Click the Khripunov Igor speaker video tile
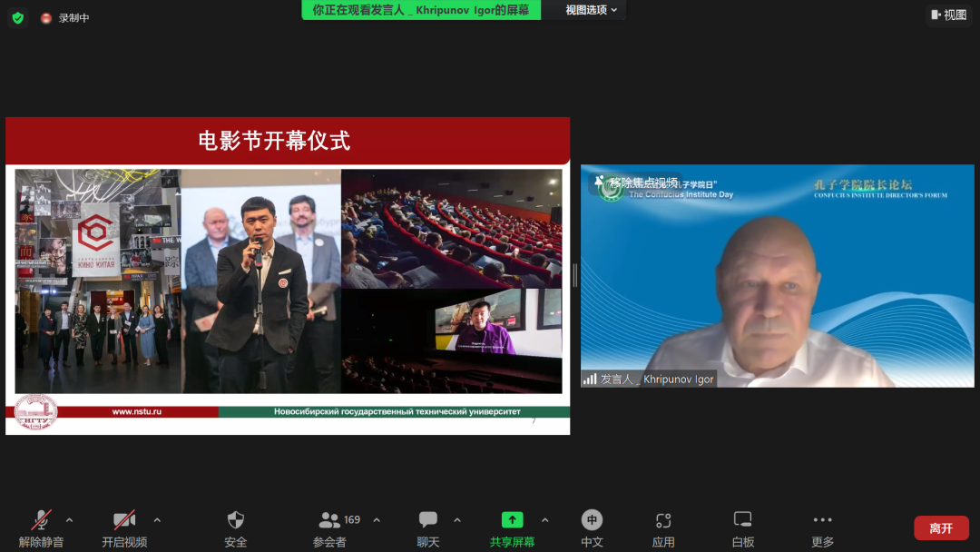This screenshot has width=980, height=552. pos(778,276)
